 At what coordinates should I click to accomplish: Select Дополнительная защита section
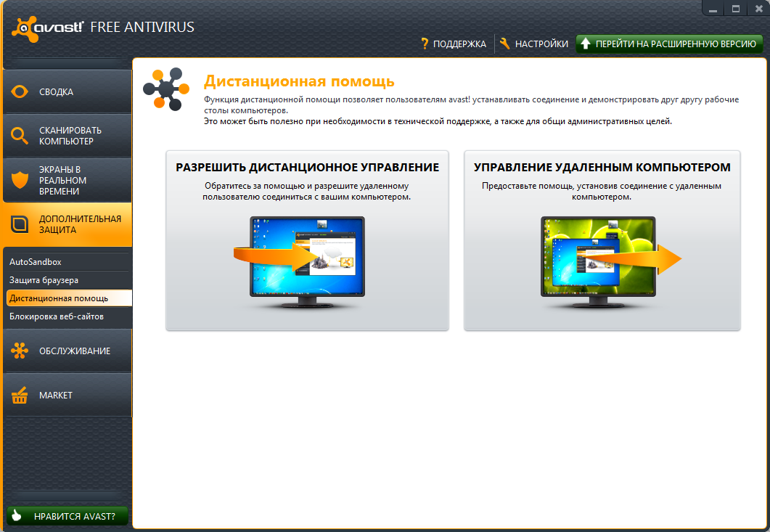[x=67, y=224]
